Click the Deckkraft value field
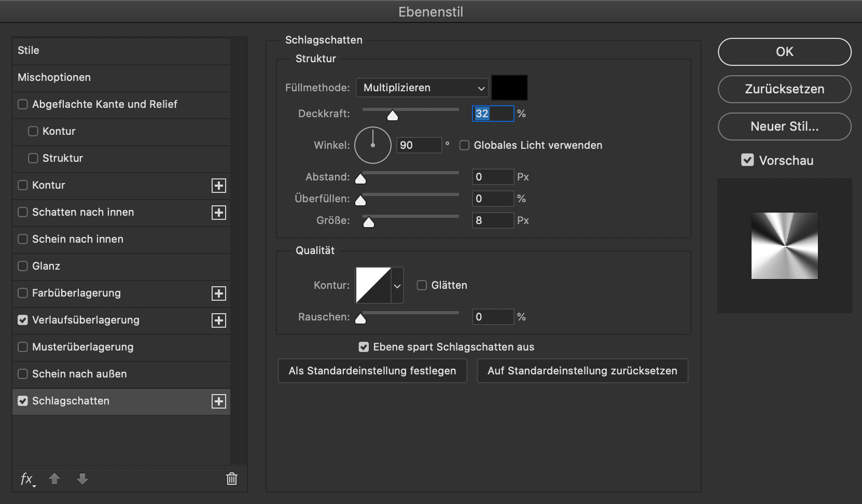Viewport: 862px width, 504px height. point(493,114)
